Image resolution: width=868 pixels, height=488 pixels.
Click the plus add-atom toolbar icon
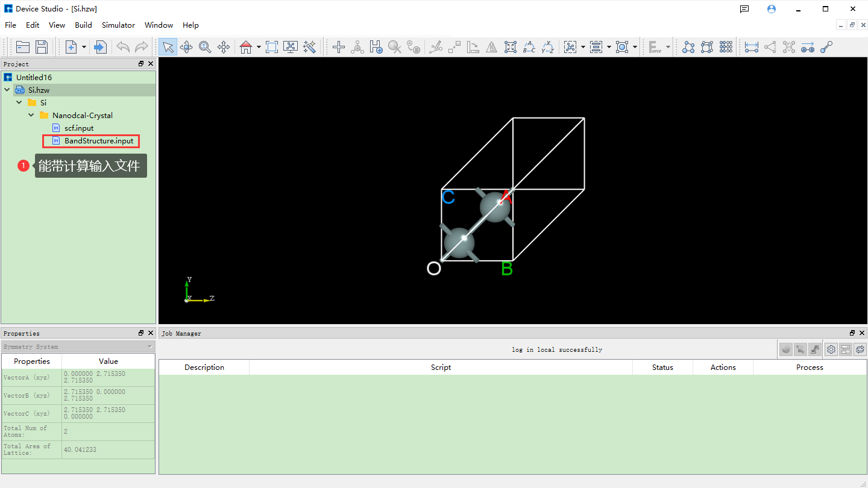tap(339, 47)
